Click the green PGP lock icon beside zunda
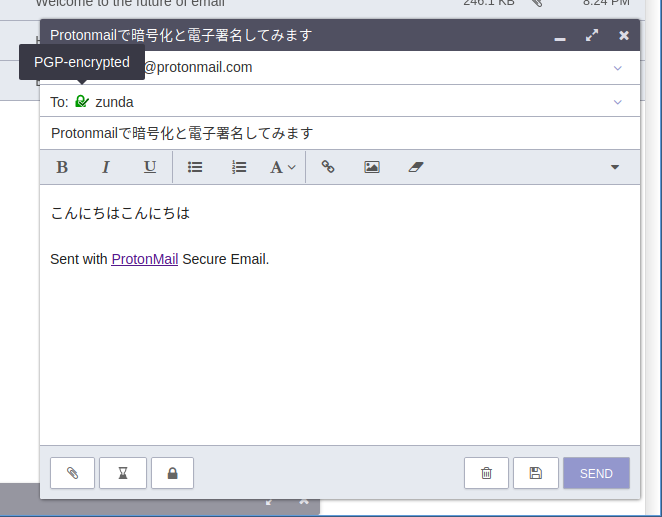662x517 pixels. point(82,102)
